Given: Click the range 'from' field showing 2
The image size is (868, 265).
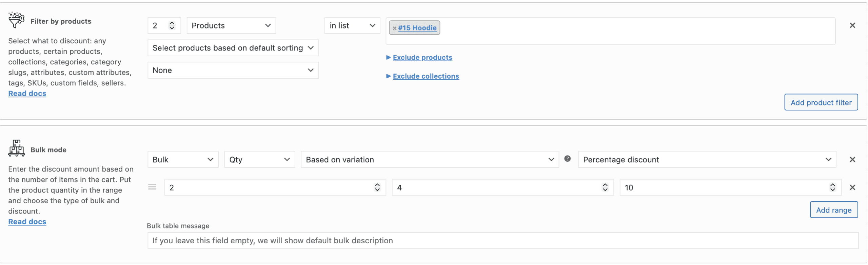Looking at the screenshot, I should [x=275, y=187].
